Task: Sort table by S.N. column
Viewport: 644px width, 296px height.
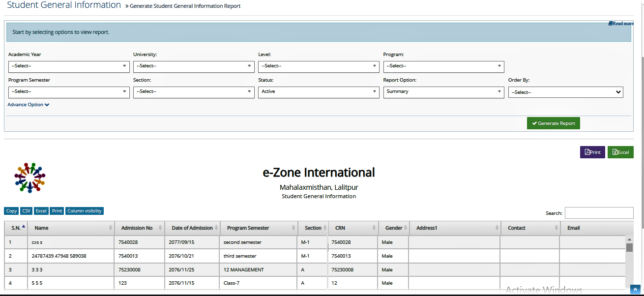Action: pyautogui.click(x=16, y=228)
